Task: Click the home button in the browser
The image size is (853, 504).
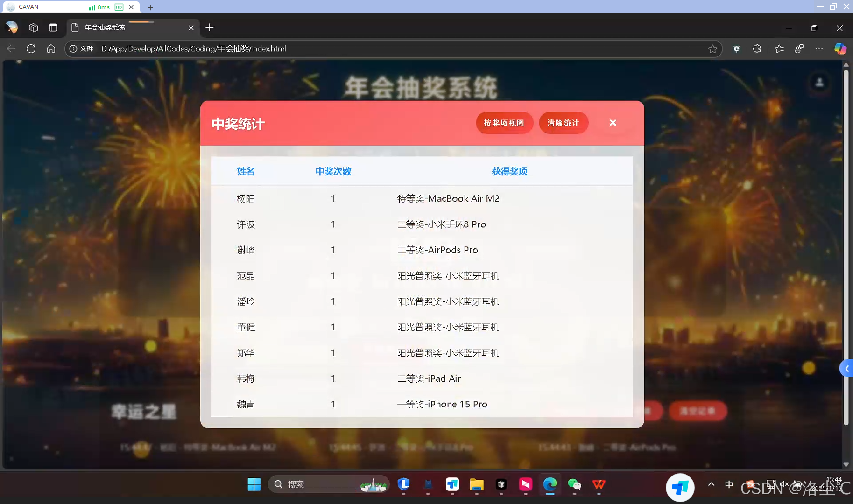Action: 51,49
